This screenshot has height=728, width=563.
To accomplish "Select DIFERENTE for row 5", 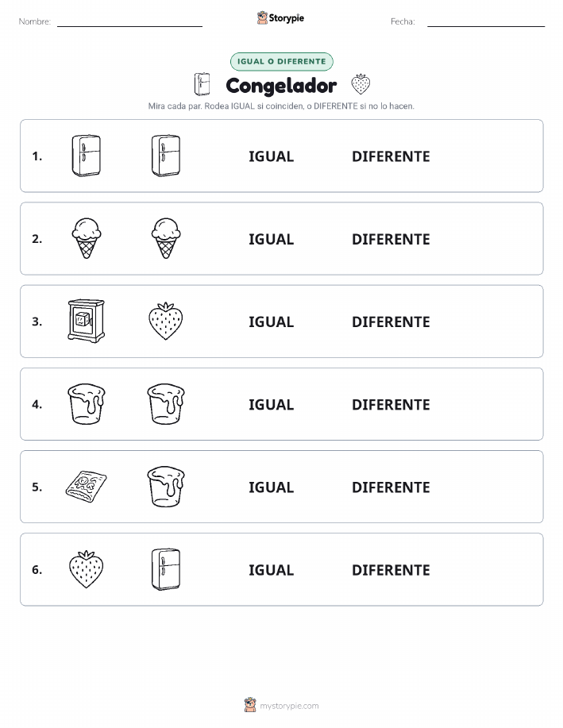I will pyautogui.click(x=391, y=487).
